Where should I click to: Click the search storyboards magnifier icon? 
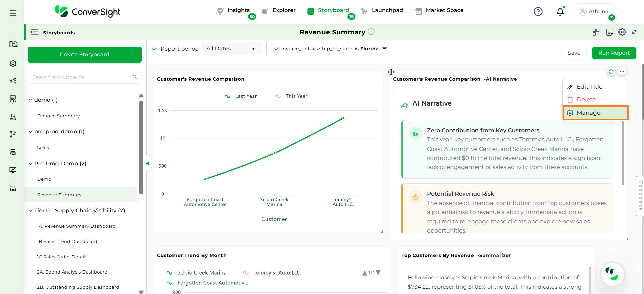click(135, 77)
